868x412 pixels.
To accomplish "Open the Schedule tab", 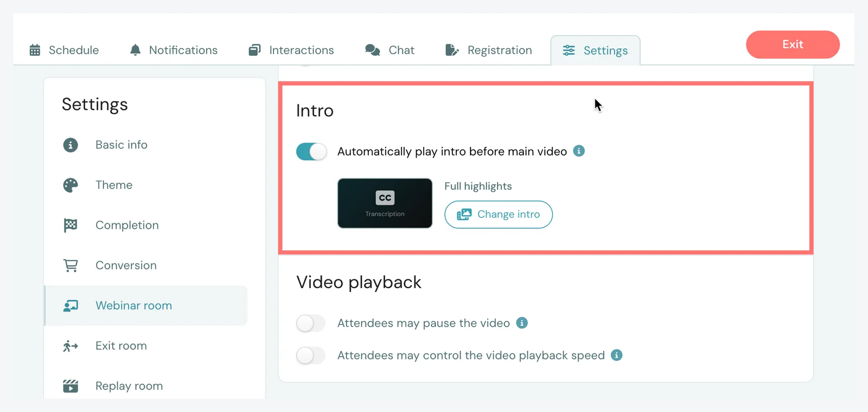I will tap(64, 50).
